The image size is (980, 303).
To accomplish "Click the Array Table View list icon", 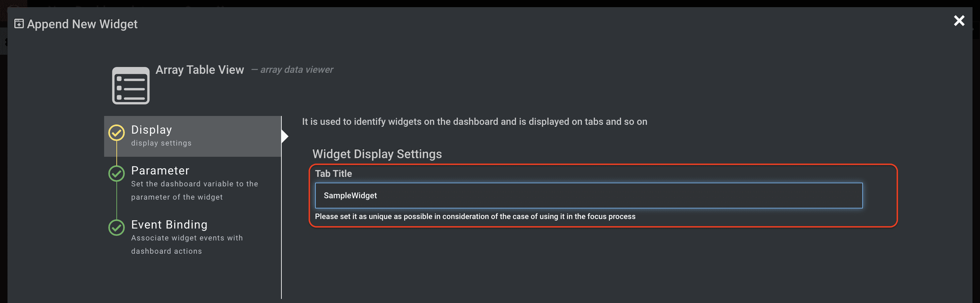I will coord(130,86).
